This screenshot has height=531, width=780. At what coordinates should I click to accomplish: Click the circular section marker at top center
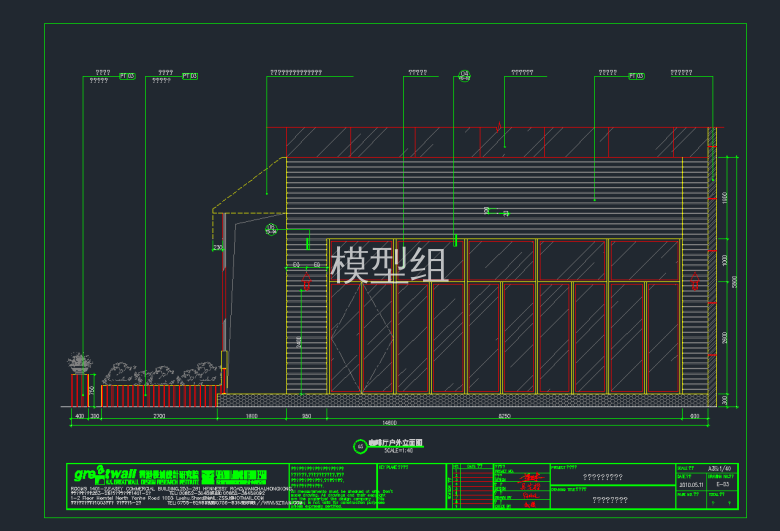pos(464,75)
